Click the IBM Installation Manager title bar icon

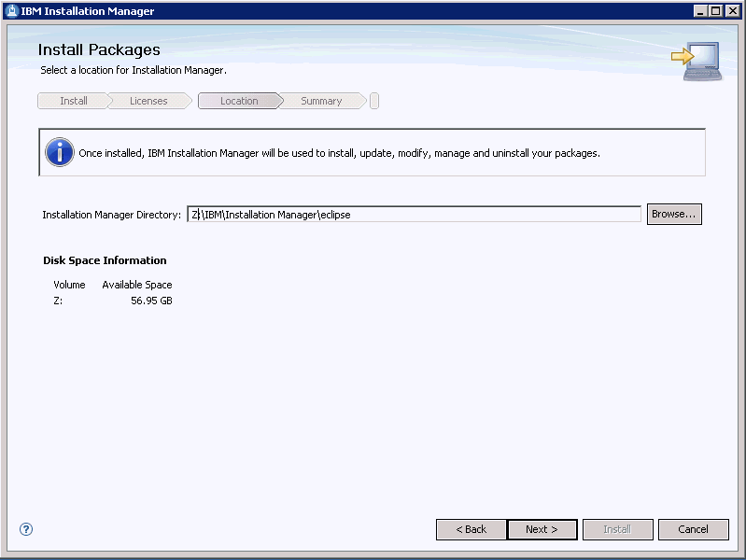pos(12,10)
